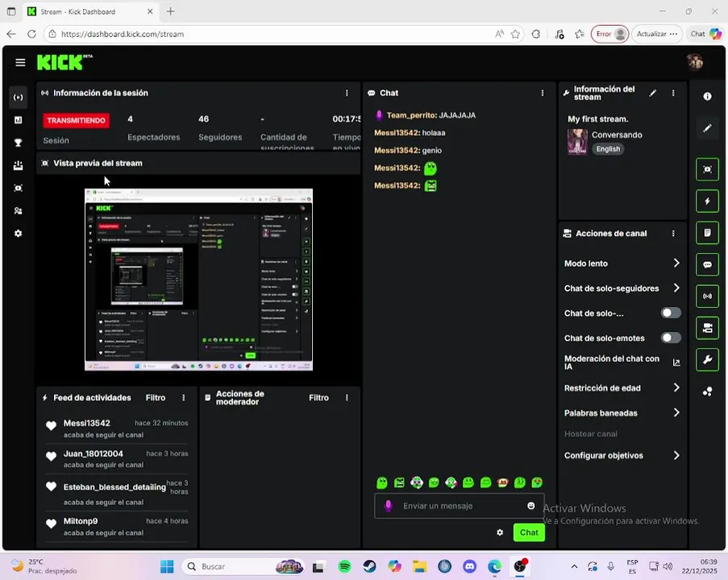This screenshot has width=728, height=580.
Task: Select the first green emote in quick row
Action: point(381,483)
